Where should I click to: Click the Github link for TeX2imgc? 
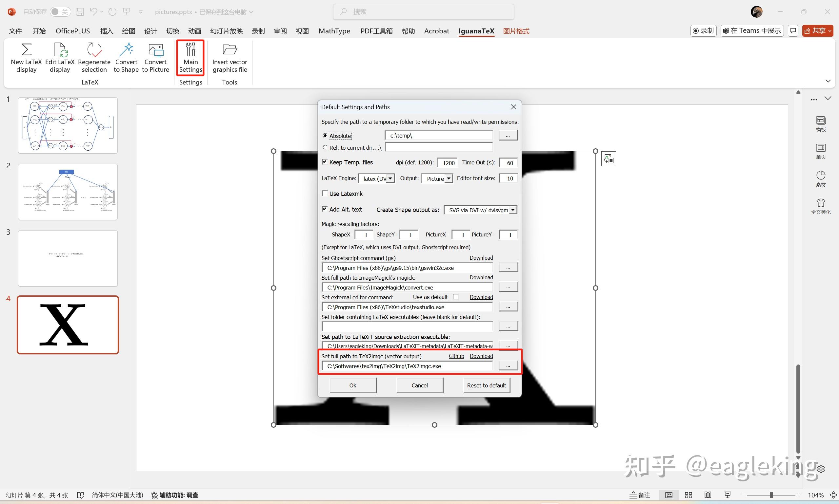pos(456,356)
